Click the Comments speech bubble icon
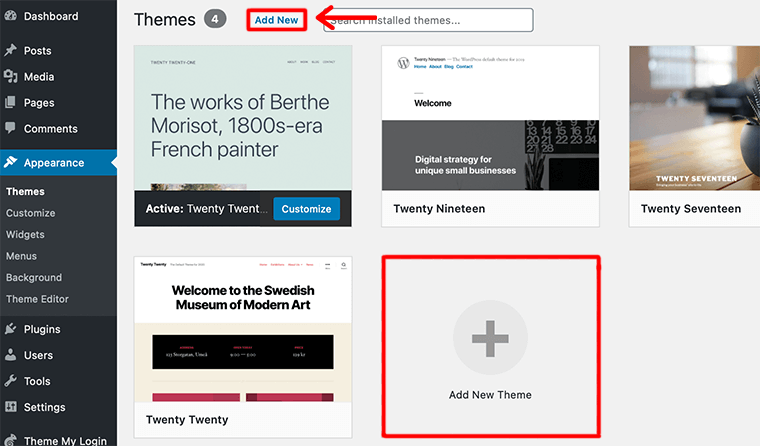 [x=10, y=128]
